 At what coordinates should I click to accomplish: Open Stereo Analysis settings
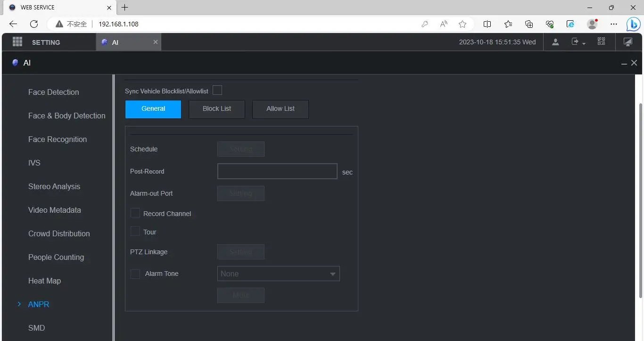click(x=54, y=186)
